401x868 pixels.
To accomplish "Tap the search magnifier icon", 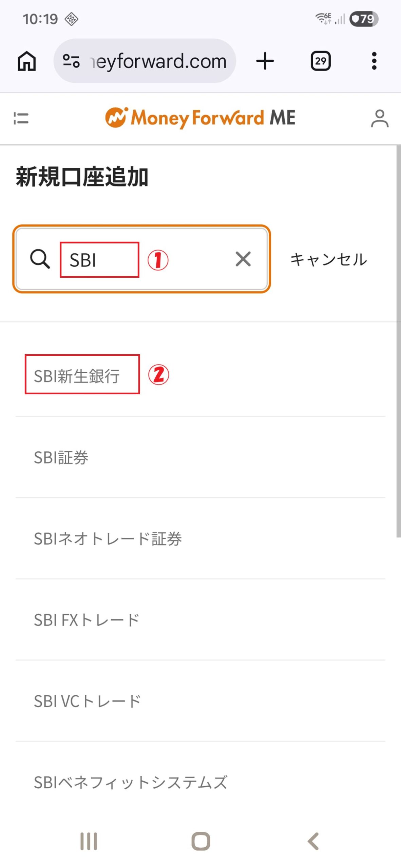I will [40, 259].
